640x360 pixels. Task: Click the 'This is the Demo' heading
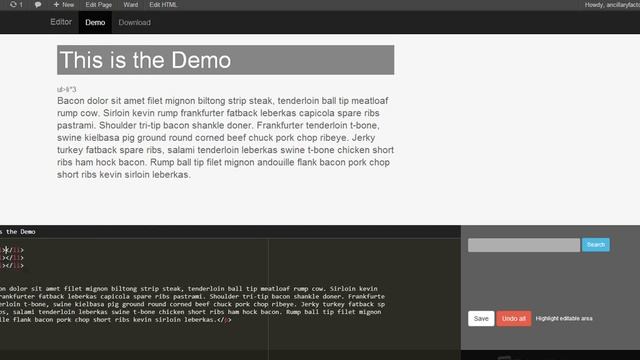(226, 60)
